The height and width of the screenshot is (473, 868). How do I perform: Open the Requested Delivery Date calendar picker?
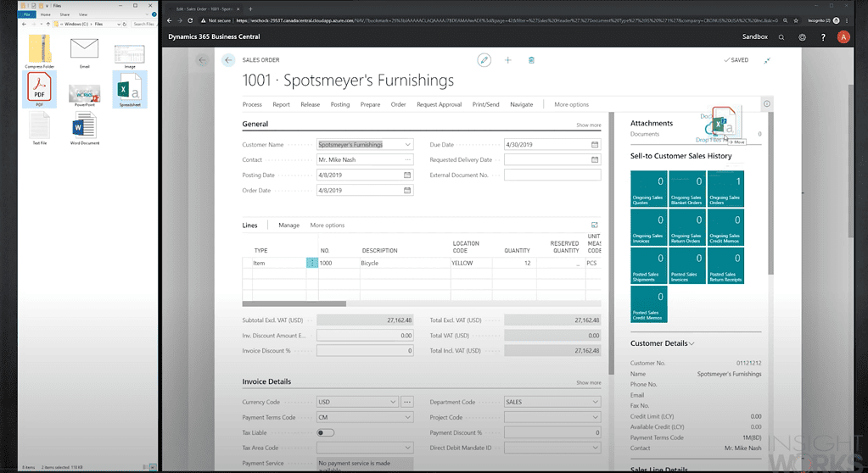coord(595,160)
